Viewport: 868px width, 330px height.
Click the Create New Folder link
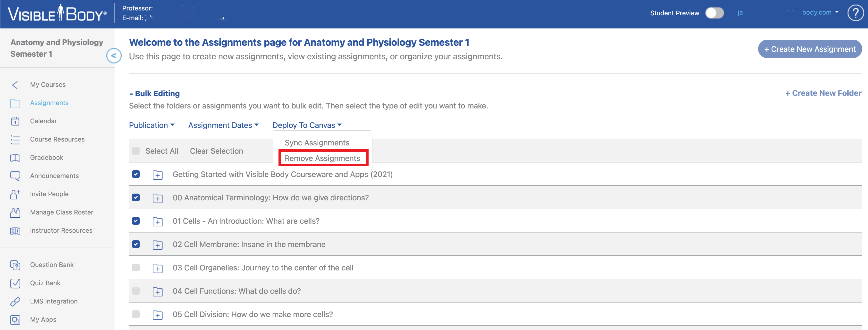point(823,93)
